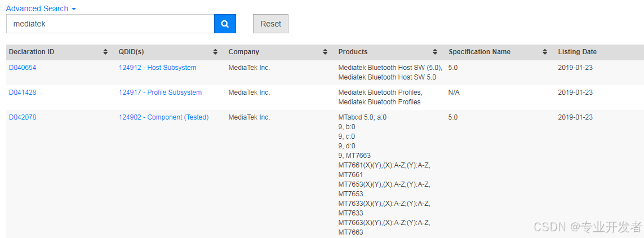
Task: Click the Specification Name header text
Action: click(479, 52)
